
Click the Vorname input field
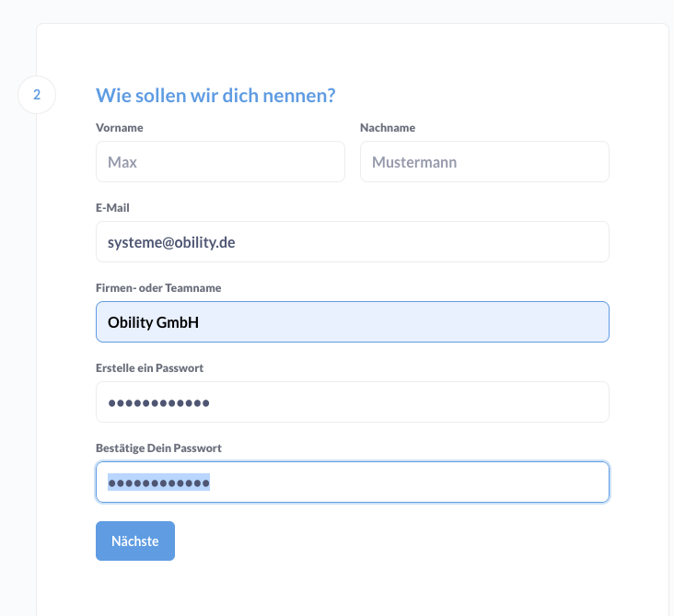pyautogui.click(x=220, y=162)
